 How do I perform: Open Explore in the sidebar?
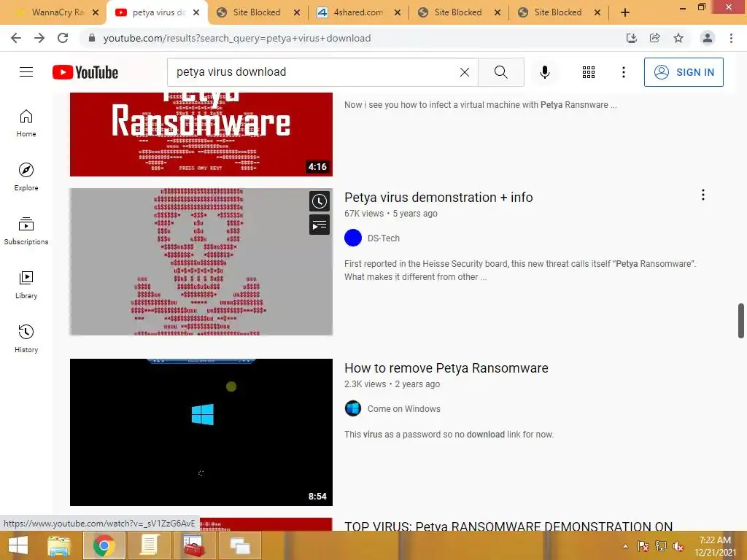click(x=26, y=176)
